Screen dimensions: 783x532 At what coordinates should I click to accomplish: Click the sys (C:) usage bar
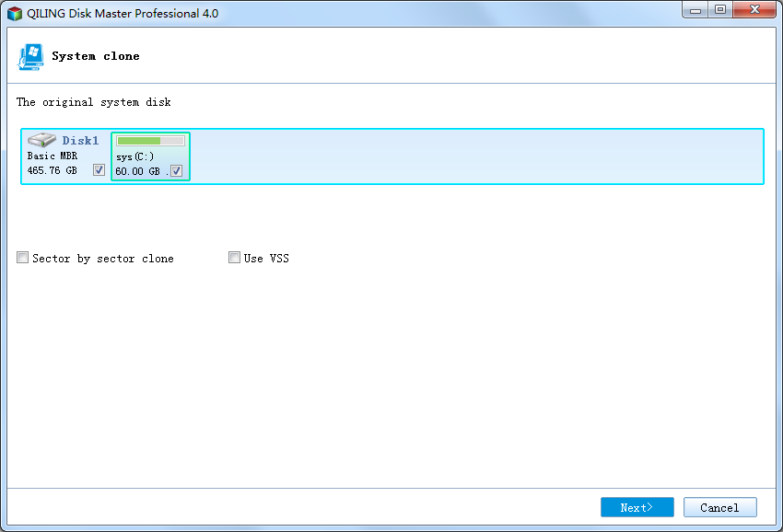coord(150,141)
